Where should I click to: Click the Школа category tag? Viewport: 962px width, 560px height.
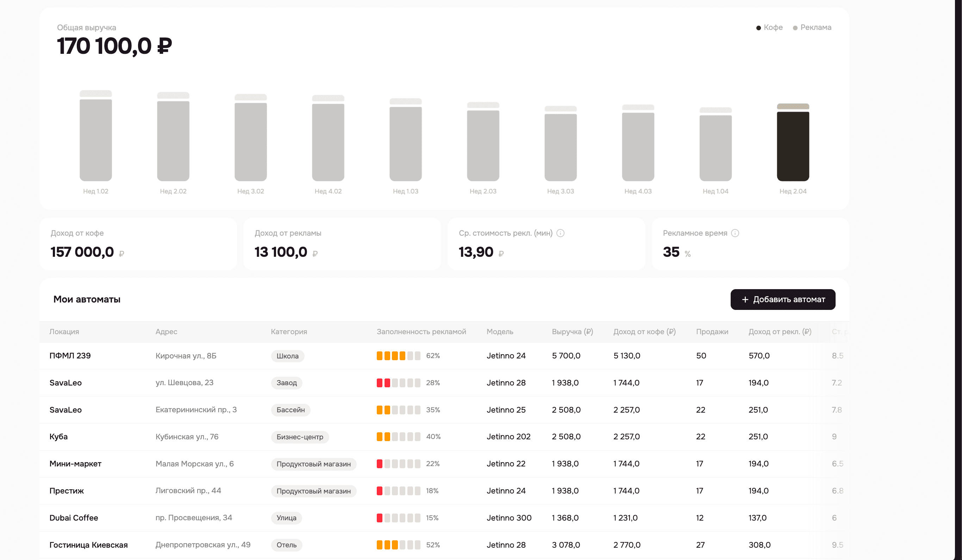coord(287,356)
